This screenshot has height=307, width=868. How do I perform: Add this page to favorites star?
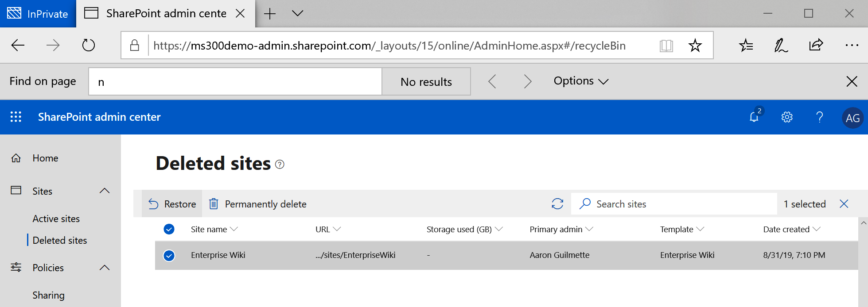pos(695,46)
